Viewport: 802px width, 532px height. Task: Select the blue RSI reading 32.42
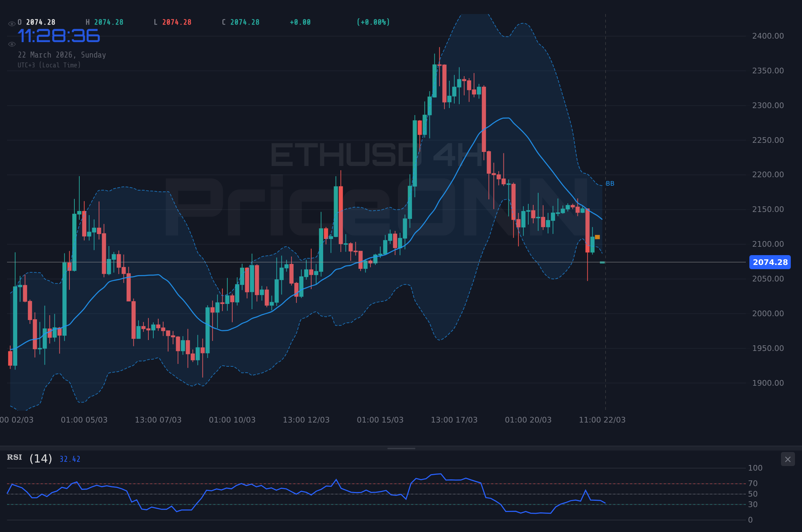pos(69,459)
